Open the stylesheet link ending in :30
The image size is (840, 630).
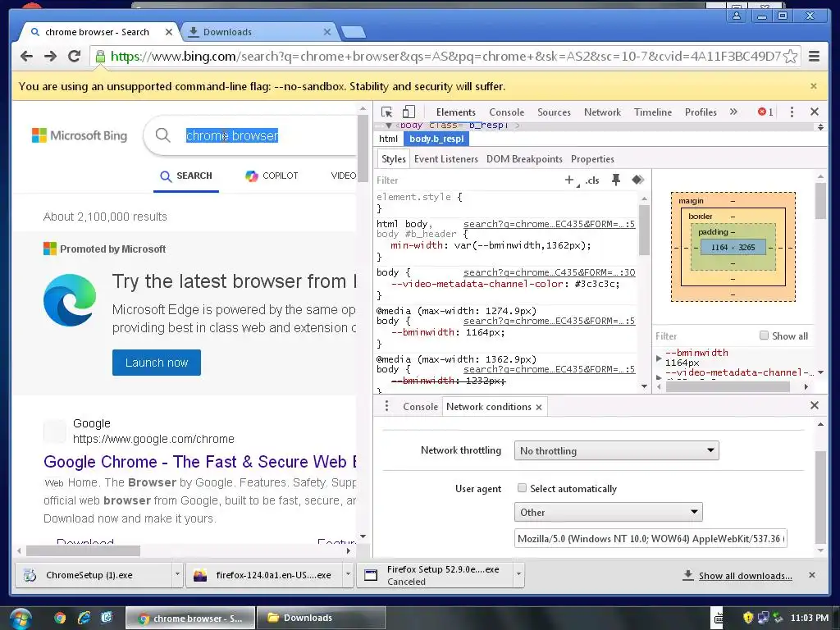[x=549, y=272]
